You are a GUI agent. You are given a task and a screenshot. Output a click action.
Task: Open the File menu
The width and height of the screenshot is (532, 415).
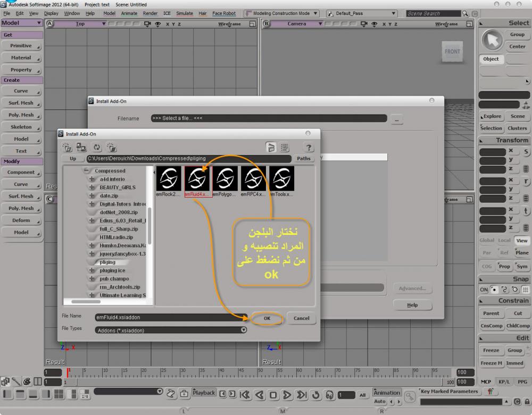(7, 13)
